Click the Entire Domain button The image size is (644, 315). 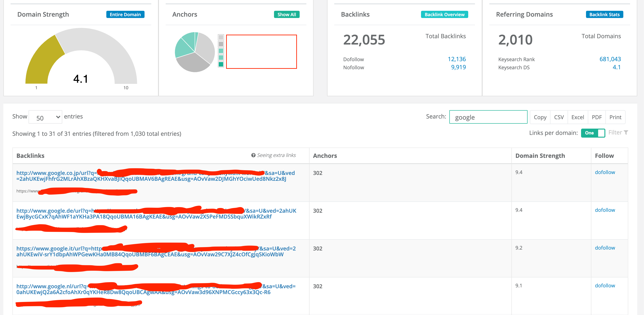pyautogui.click(x=125, y=14)
